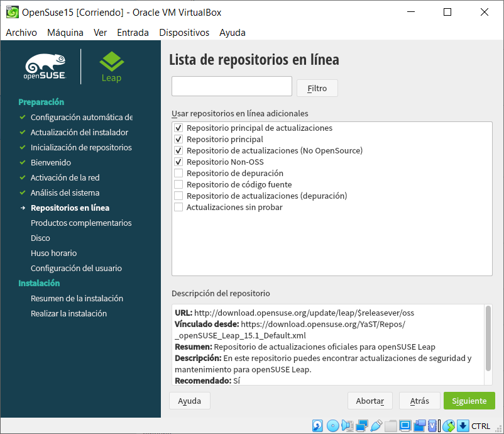Click the Abortar button

point(370,401)
